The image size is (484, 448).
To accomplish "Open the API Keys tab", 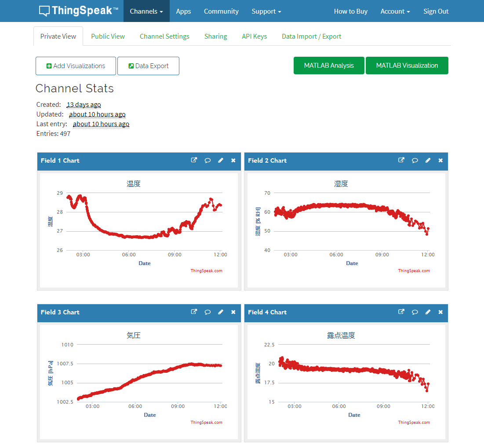I will [254, 36].
